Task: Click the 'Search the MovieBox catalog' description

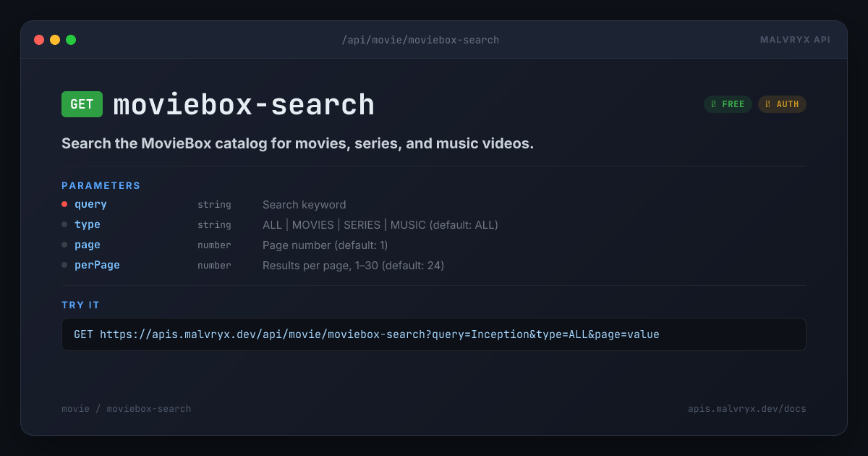Action: (297, 143)
